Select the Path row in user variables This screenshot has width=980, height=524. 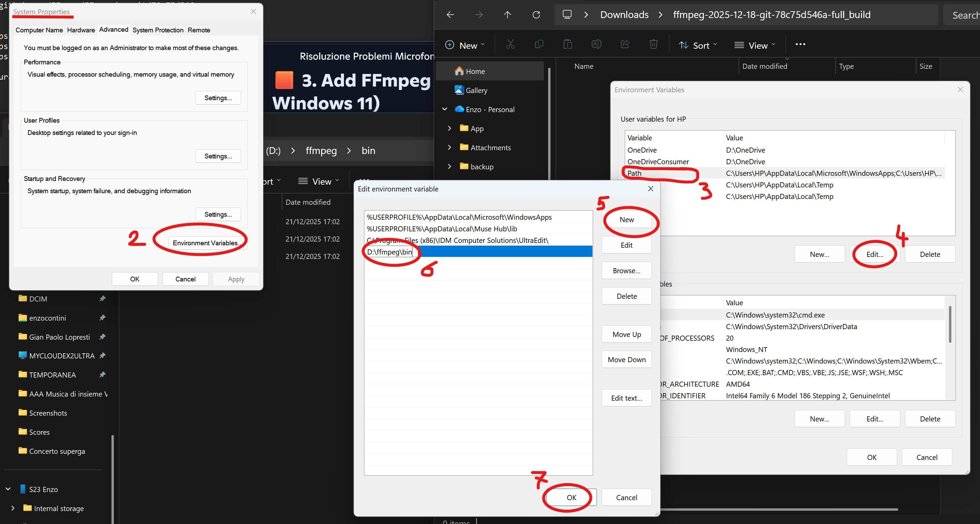pos(634,173)
